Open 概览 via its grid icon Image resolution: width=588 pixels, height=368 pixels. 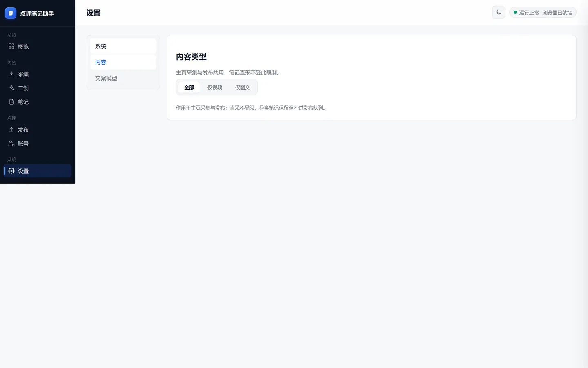(x=11, y=46)
